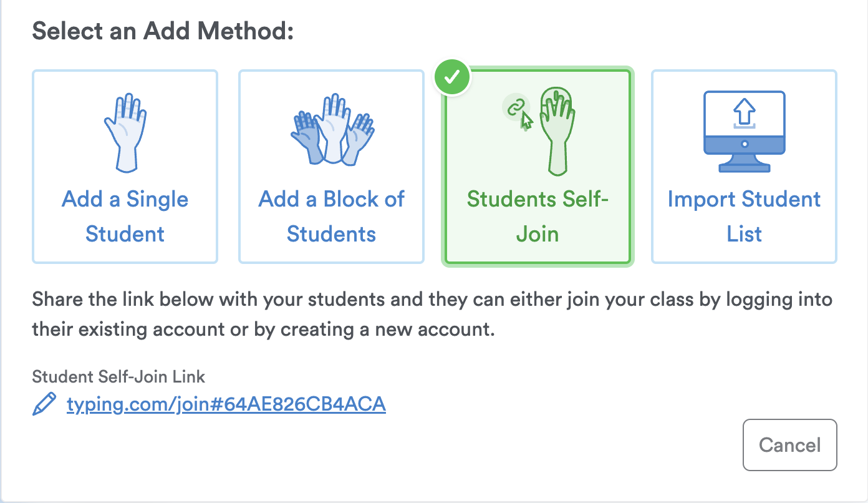Open the typing.com/join#64AE826CB4ACA link
The width and height of the screenshot is (868, 503).
coord(226,405)
